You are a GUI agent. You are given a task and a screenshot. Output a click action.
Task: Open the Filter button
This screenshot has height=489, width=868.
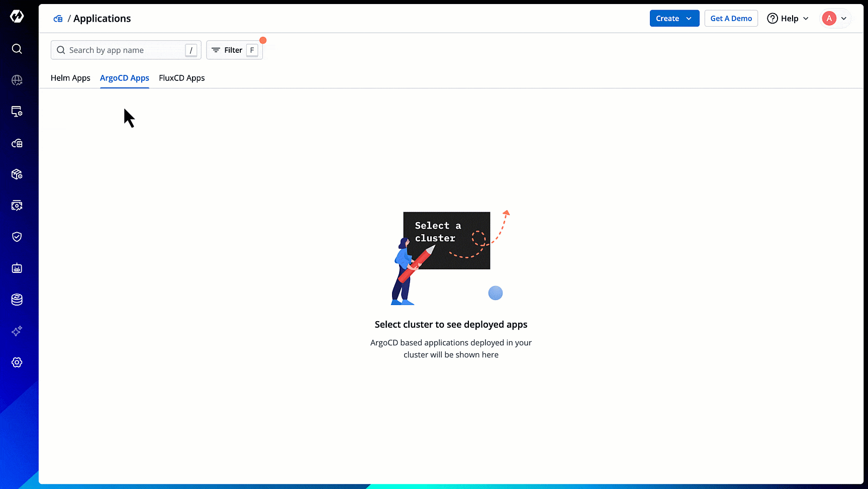[234, 50]
